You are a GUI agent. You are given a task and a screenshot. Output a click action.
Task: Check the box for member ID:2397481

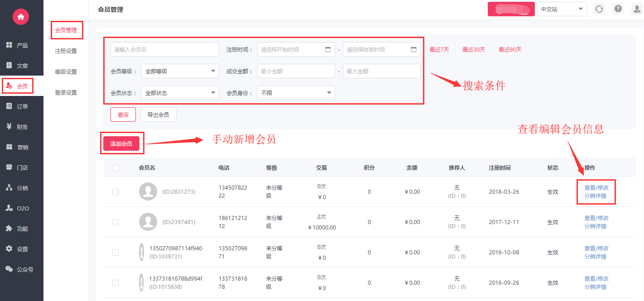click(x=115, y=222)
